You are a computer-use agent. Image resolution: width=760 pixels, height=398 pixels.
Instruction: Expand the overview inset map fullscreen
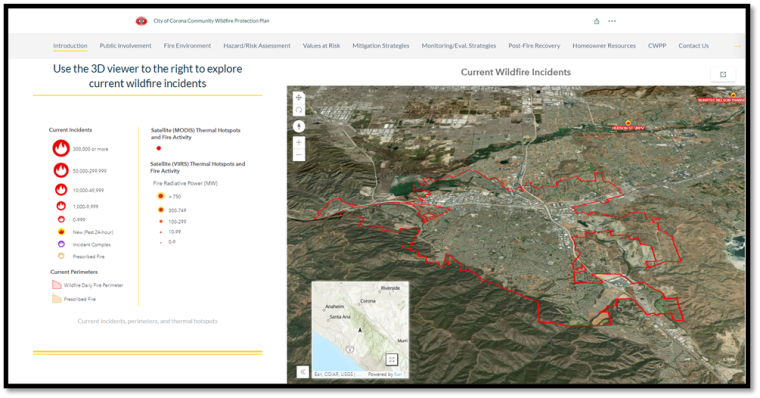pos(392,359)
